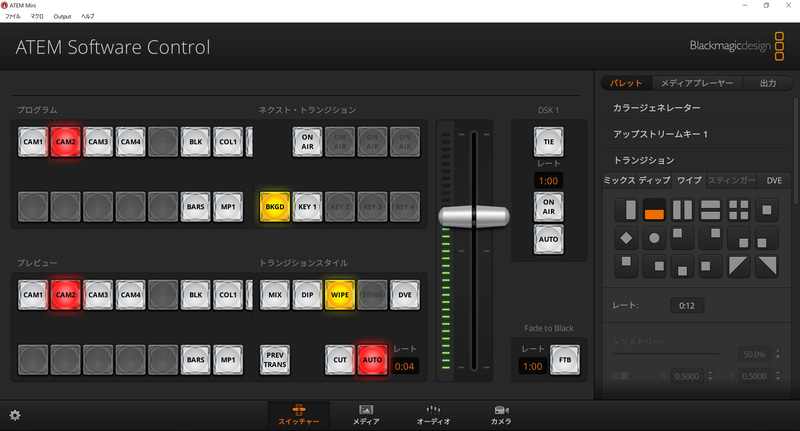
Task: Pick the circle iris wipe pattern
Action: 654,238
